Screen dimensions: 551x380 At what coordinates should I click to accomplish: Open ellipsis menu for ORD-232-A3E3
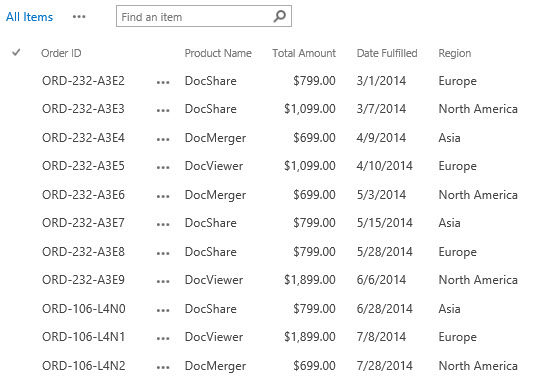[163, 110]
